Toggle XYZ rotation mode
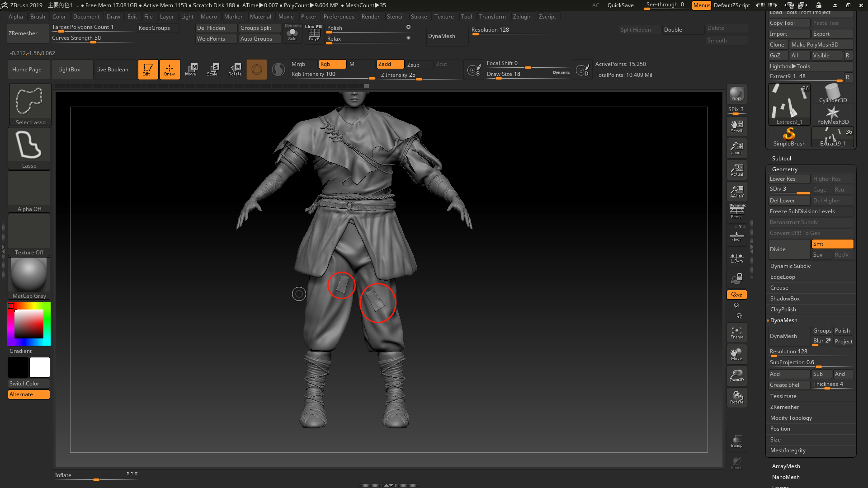This screenshot has width=868, height=488. point(736,295)
